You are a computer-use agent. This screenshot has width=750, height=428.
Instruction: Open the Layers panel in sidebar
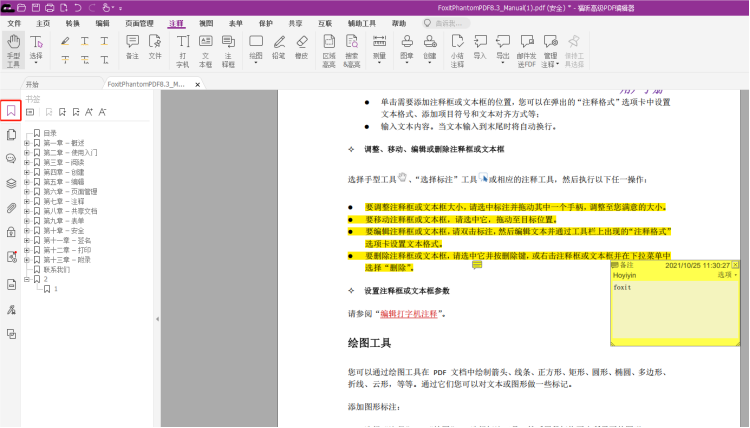pos(11,184)
